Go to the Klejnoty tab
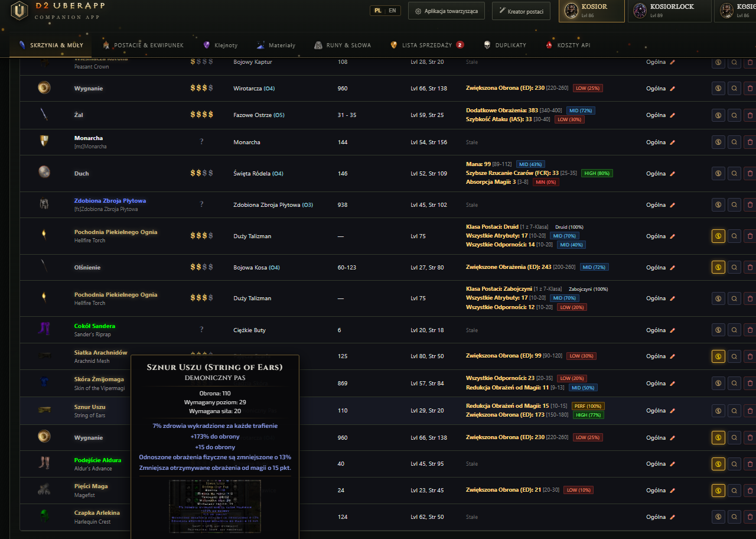Screen dimensions: 756x539 (x=220, y=45)
